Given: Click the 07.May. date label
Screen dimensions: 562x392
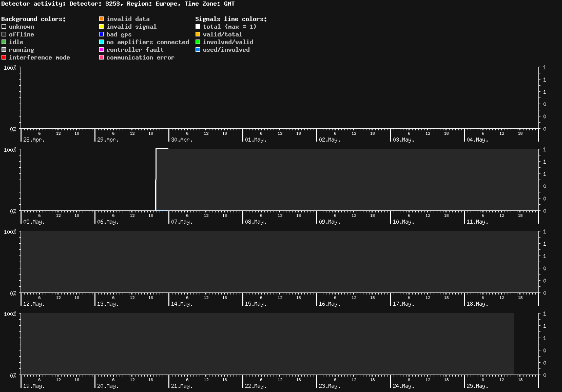Looking at the screenshot, I should click(x=182, y=222).
